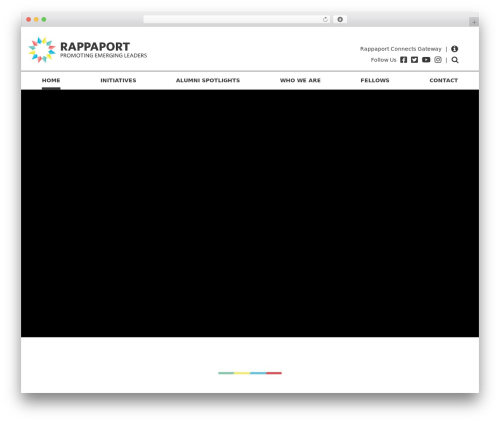Viewport: 500px width, 423px height.
Task: Click the search magnifier icon
Action: 455,60
